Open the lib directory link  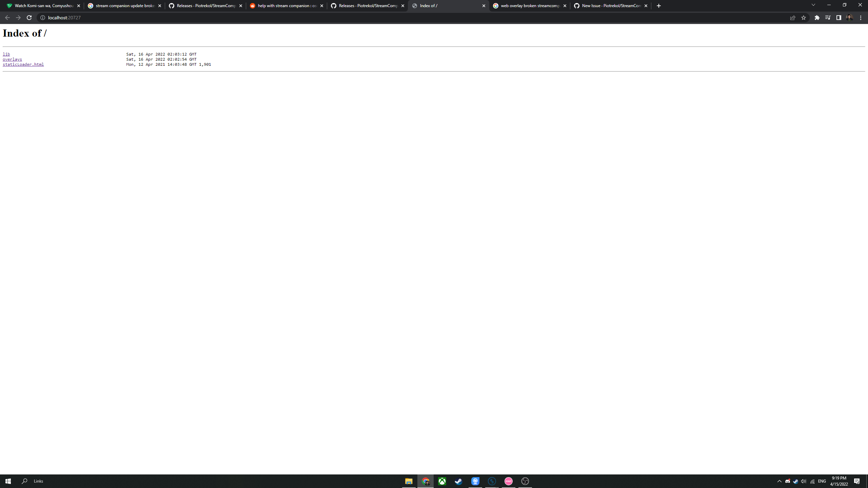click(x=6, y=54)
